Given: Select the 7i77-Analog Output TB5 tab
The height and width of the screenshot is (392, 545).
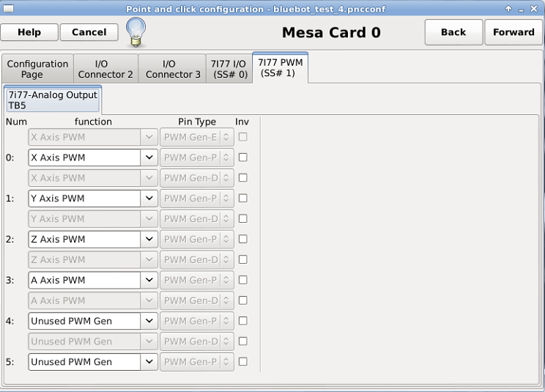Looking at the screenshot, I should tap(53, 100).
